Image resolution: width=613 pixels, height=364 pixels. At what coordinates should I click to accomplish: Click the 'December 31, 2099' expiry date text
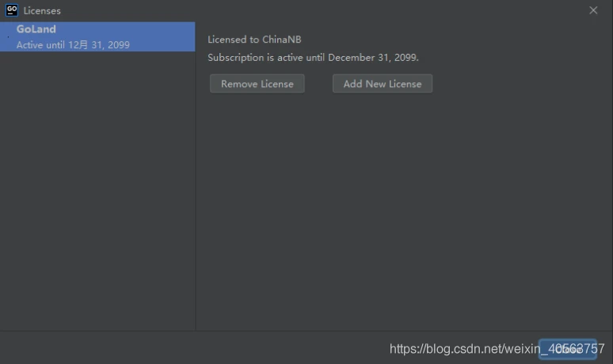372,58
